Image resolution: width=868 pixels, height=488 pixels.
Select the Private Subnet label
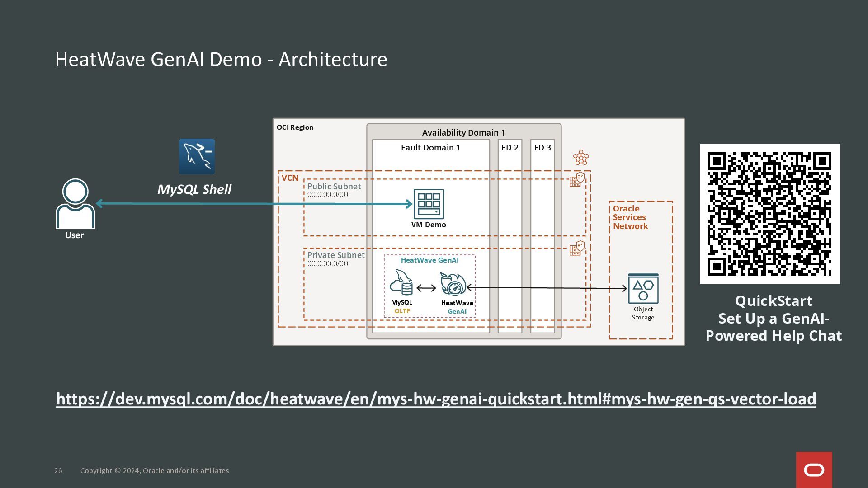click(335, 255)
